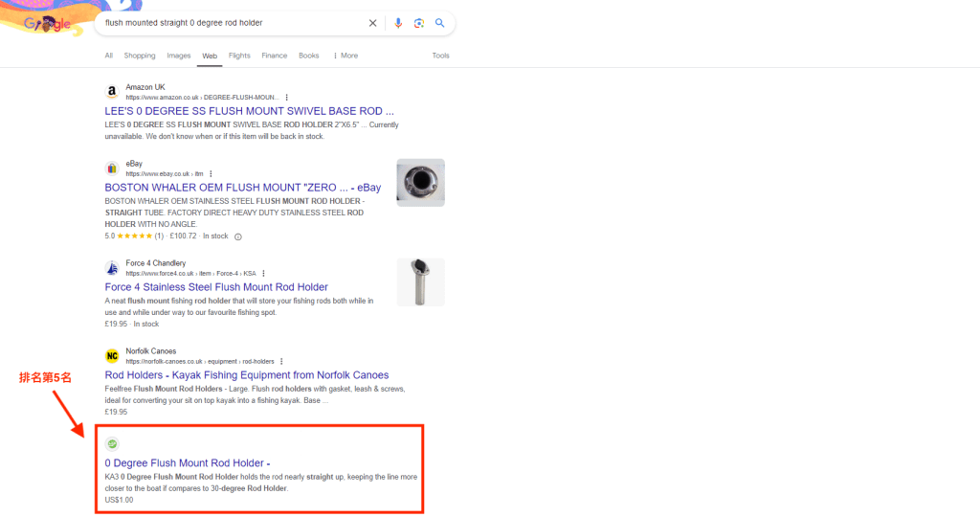The height and width of the screenshot is (517, 980).
Task: Switch to the Flights tab
Action: pos(239,56)
